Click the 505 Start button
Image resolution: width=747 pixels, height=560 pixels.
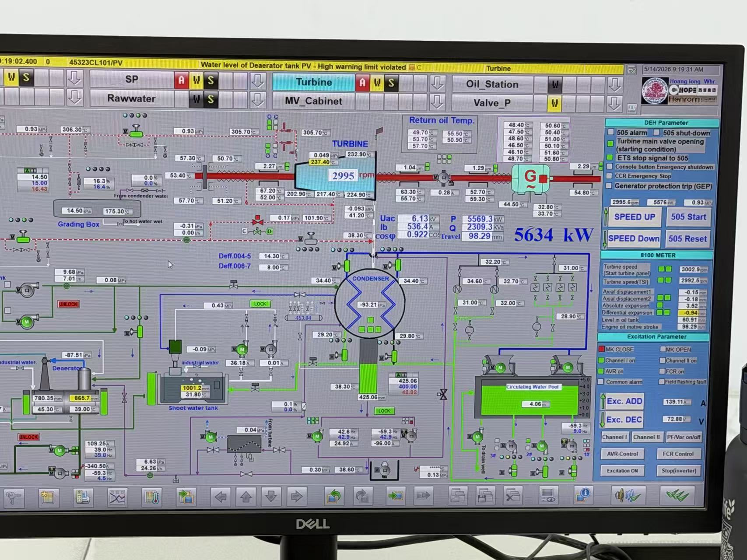688,217
